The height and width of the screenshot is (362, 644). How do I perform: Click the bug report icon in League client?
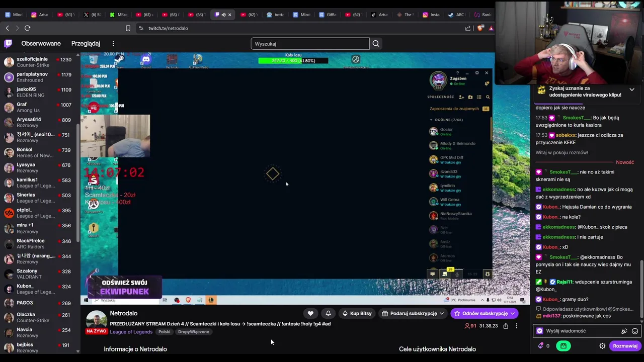click(x=487, y=274)
